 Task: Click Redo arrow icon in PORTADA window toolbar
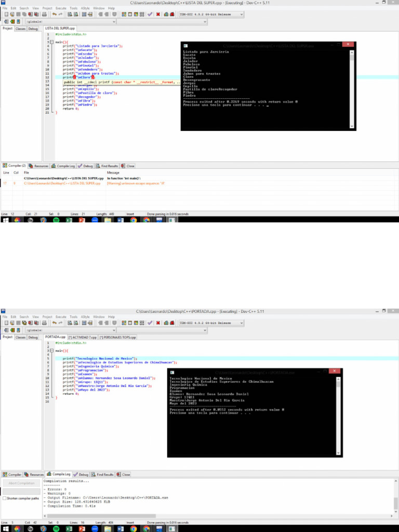pyautogui.click(x=60, y=323)
